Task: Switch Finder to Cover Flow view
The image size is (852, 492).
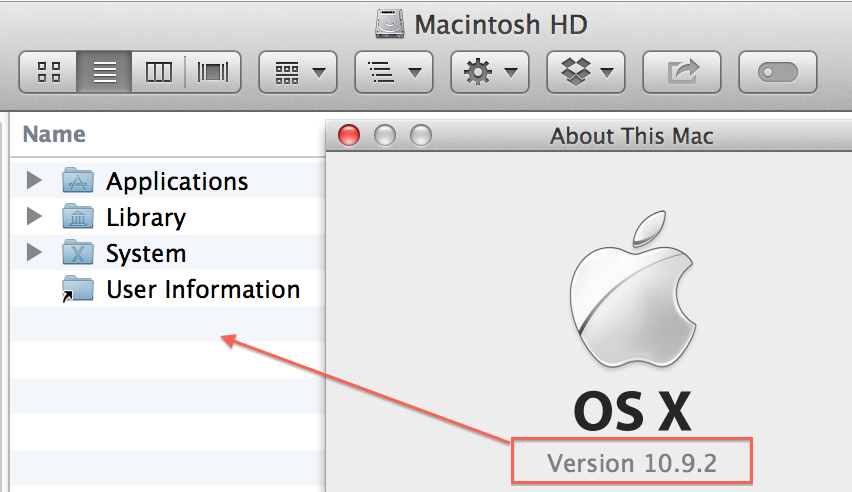Action: [212, 72]
